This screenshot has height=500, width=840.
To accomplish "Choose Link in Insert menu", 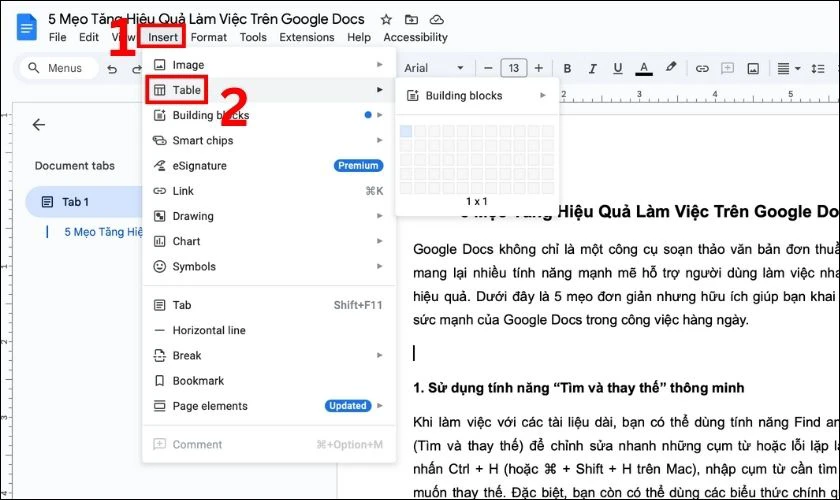I will coord(269,191).
